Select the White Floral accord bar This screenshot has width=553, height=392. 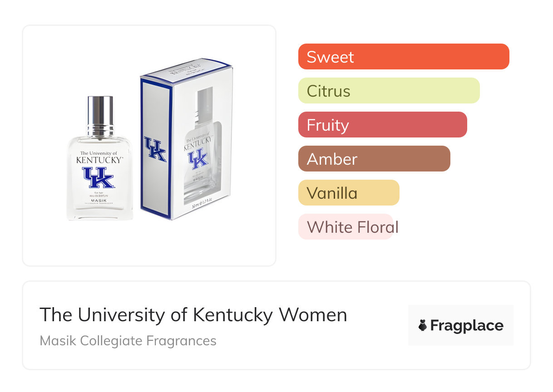(346, 227)
